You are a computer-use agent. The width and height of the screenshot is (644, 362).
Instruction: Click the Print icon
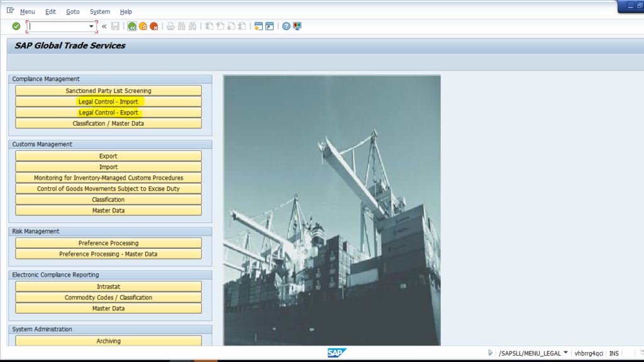tap(170, 26)
